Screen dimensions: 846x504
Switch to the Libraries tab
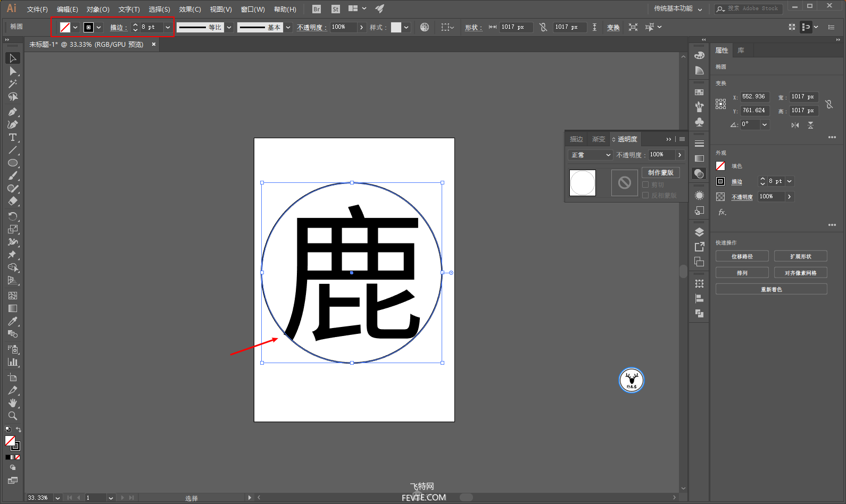741,51
